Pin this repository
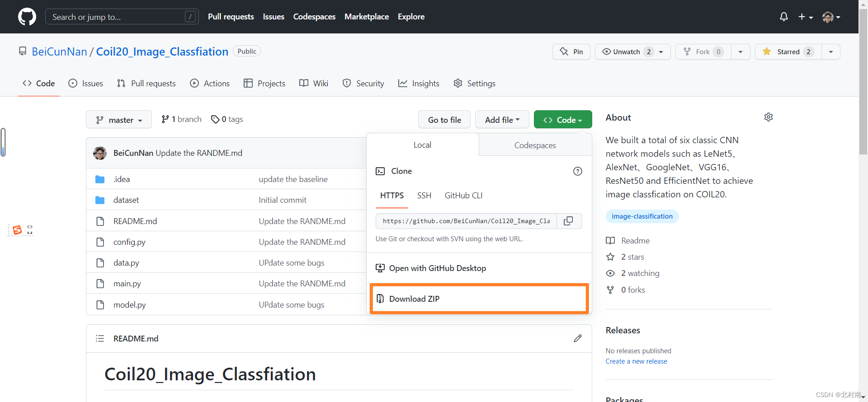The width and height of the screenshot is (868, 402). coord(571,51)
